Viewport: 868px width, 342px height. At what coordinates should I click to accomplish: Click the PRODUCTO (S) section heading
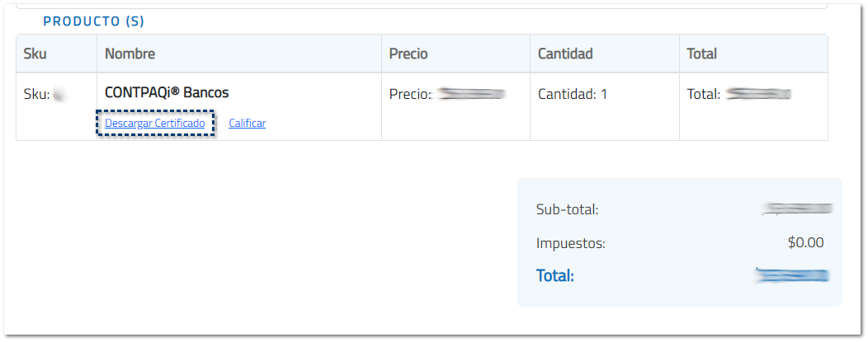click(x=93, y=21)
